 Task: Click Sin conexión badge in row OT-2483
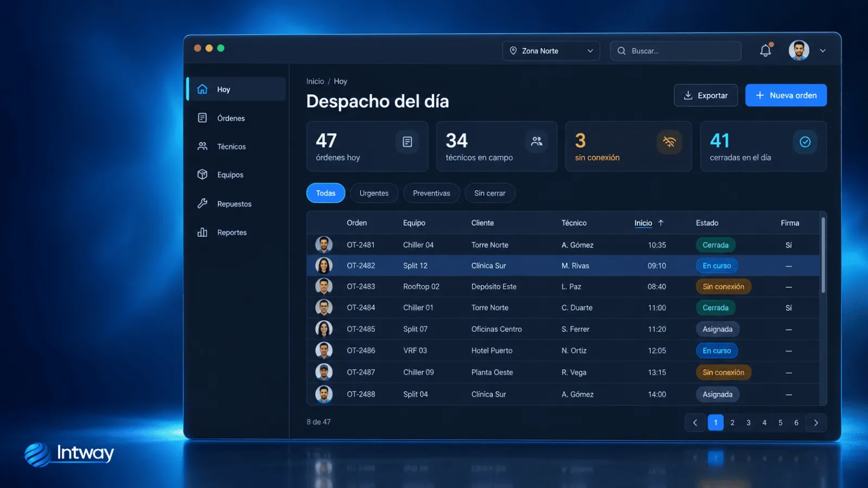click(723, 286)
